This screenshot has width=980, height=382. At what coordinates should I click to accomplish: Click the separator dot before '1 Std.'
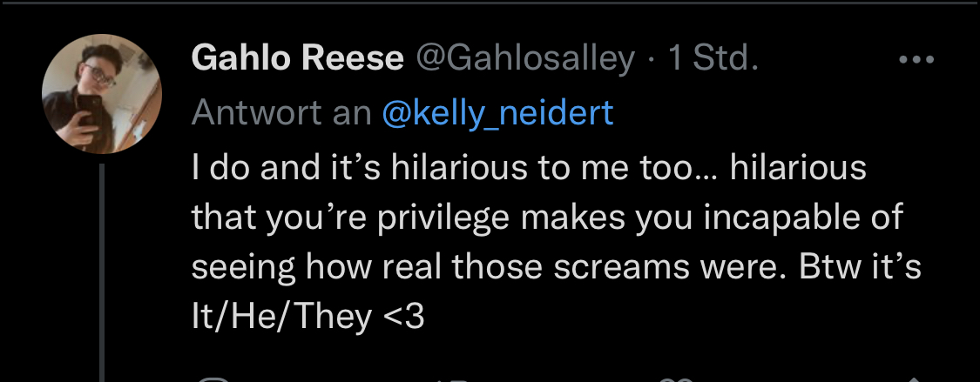[x=652, y=60]
